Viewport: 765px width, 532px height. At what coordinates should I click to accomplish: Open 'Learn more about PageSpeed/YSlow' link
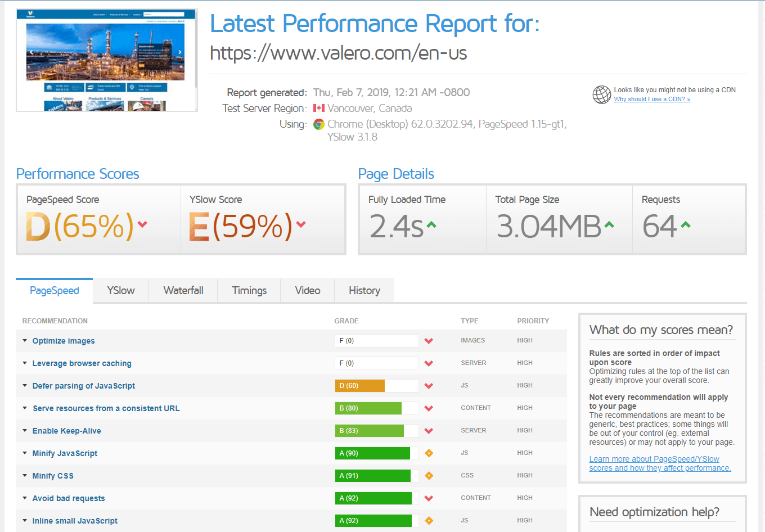click(660, 463)
